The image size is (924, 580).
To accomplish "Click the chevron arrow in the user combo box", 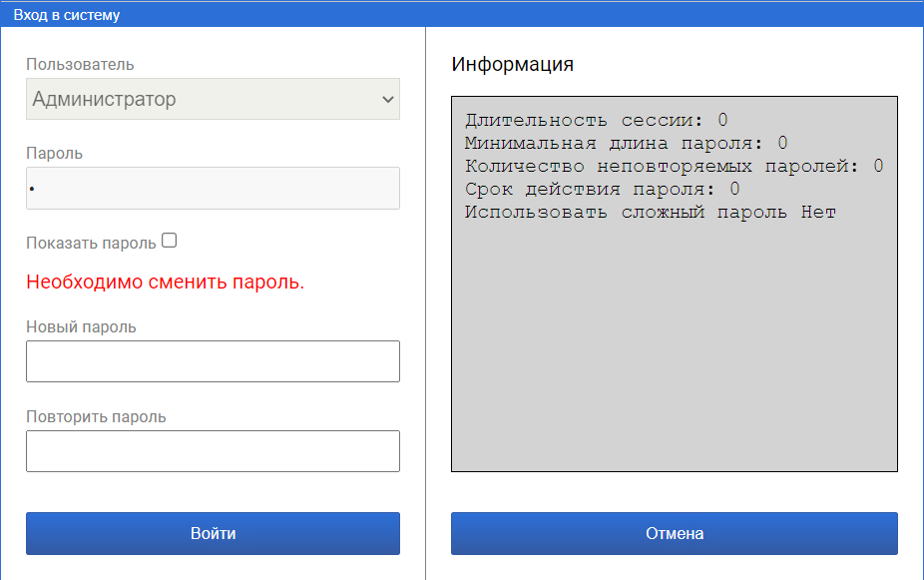I will (x=387, y=100).
